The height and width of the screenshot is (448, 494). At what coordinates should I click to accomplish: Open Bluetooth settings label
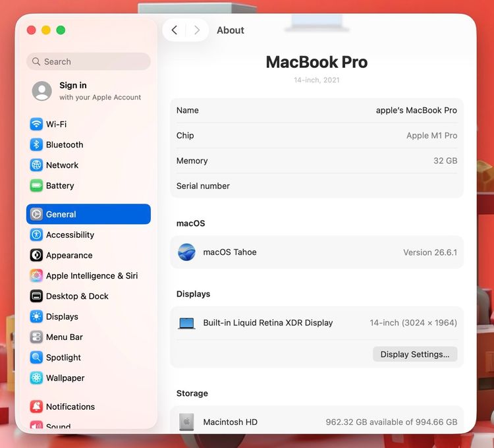tap(65, 144)
